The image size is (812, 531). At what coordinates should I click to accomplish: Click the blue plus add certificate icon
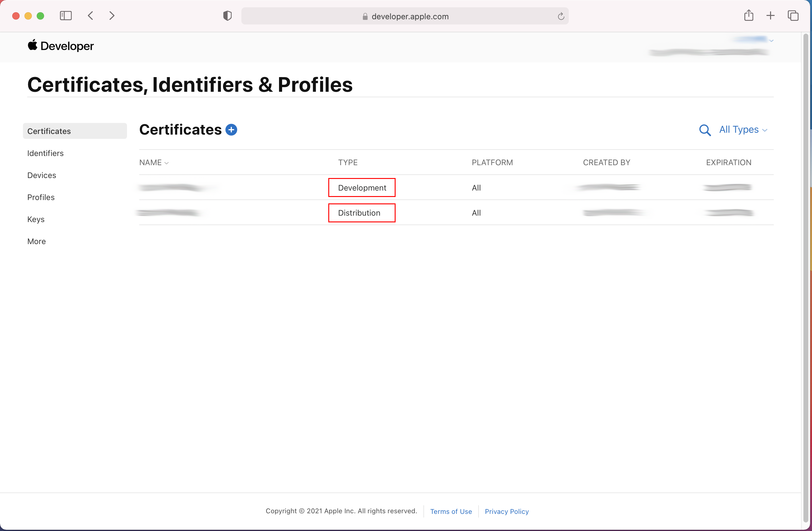231,130
